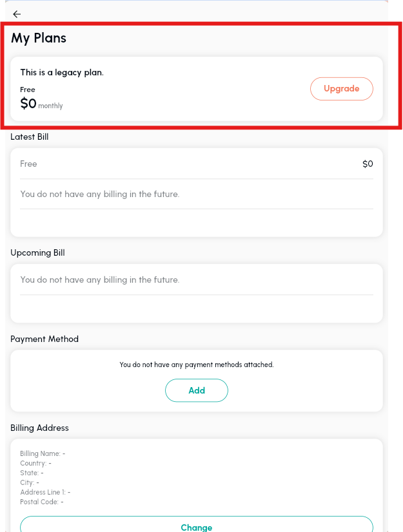The width and height of the screenshot is (403, 532).
Task: Click the $0 amount in Latest Bill
Action: click(368, 164)
